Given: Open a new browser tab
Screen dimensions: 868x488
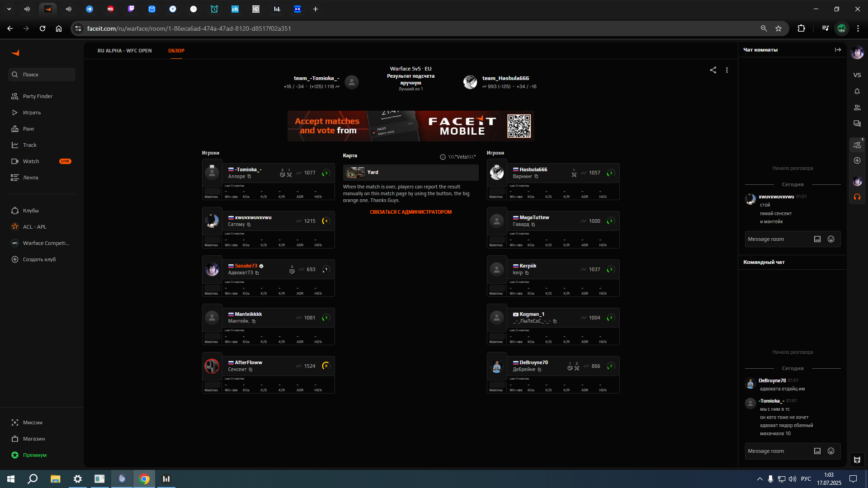Looking at the screenshot, I should pos(316,9).
